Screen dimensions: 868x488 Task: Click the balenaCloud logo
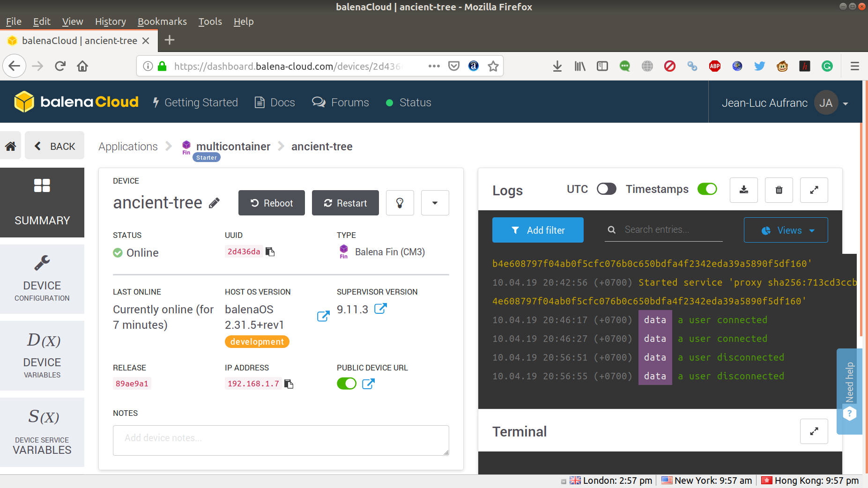76,102
